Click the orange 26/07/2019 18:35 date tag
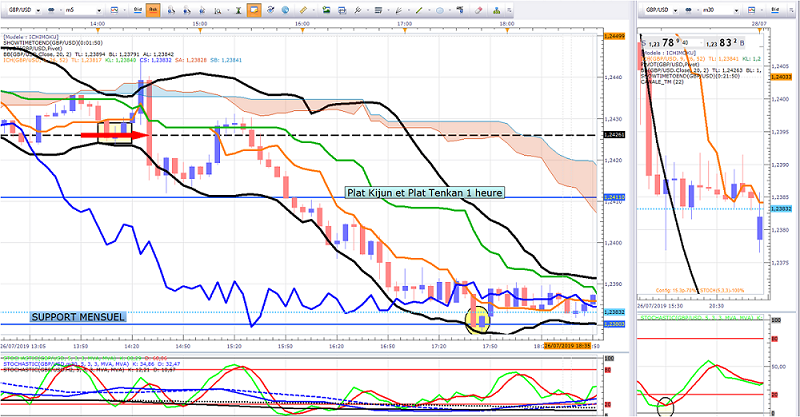 coord(567,346)
